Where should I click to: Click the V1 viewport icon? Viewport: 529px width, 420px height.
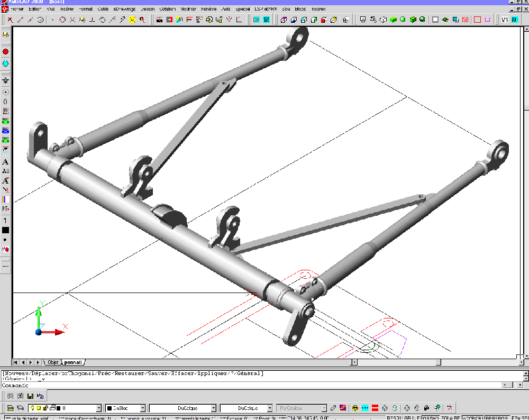[x=505, y=20]
